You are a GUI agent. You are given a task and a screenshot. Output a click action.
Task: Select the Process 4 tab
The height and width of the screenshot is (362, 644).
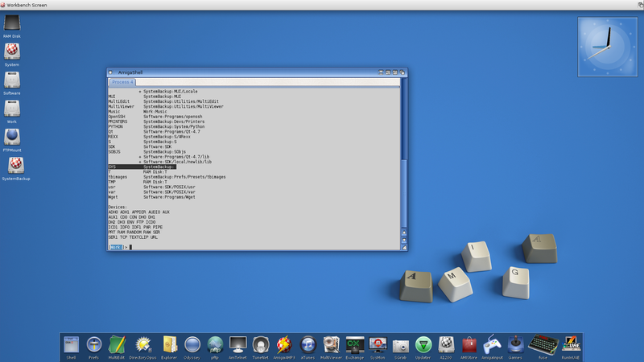click(122, 82)
